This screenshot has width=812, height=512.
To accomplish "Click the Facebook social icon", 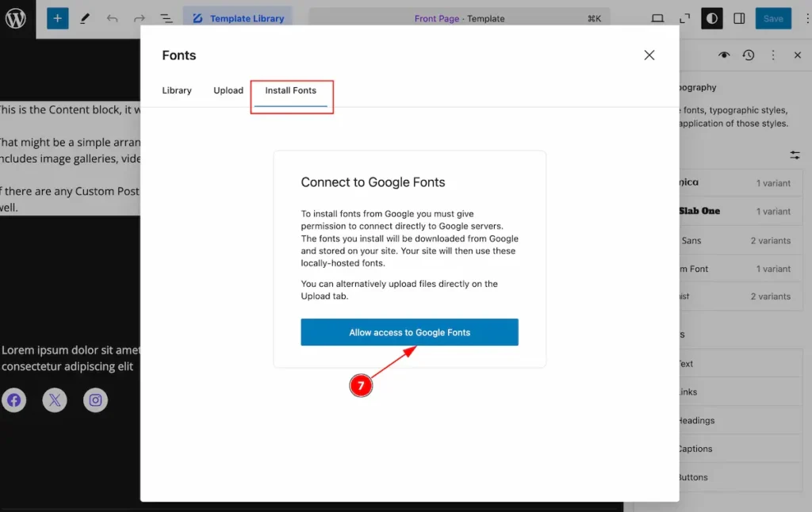I will pyautogui.click(x=14, y=400).
